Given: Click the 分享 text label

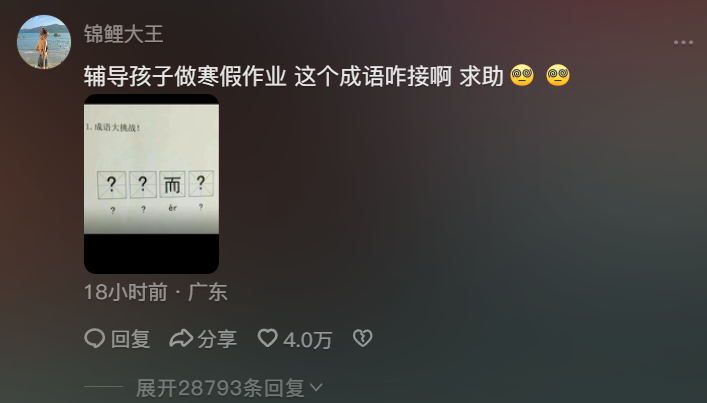Looking at the screenshot, I should [x=217, y=339].
